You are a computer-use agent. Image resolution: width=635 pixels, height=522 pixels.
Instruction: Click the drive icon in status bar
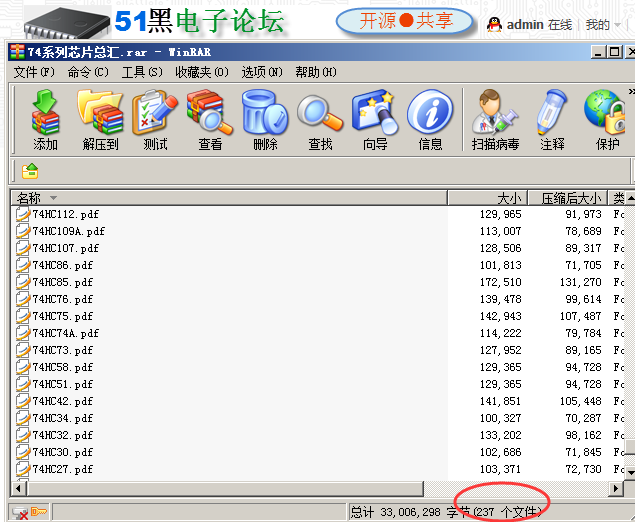tap(19, 513)
